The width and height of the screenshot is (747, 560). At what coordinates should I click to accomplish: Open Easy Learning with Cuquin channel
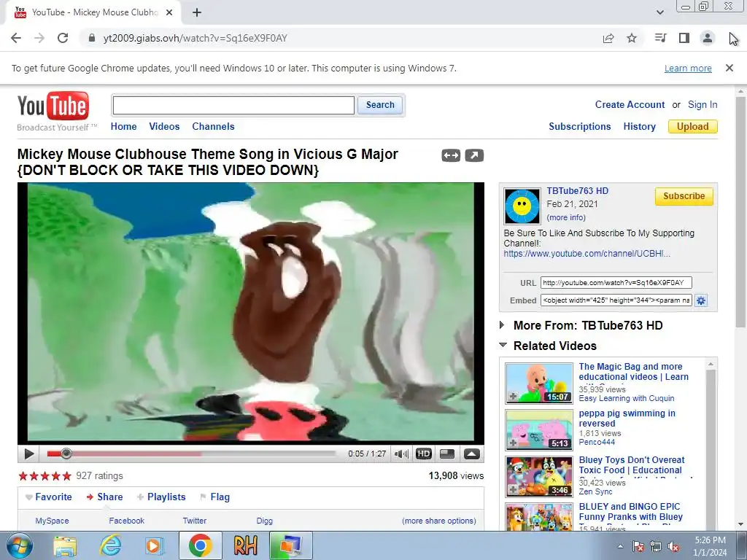(x=627, y=398)
